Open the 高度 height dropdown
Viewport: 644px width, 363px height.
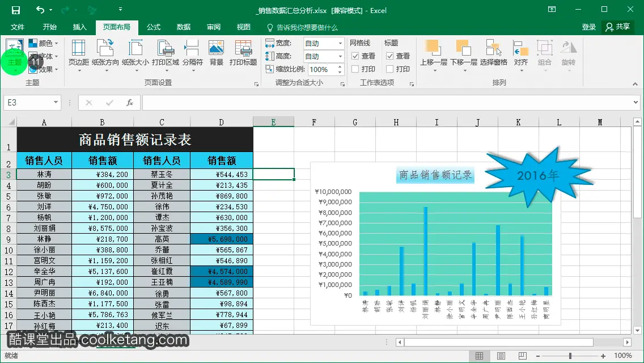340,56
